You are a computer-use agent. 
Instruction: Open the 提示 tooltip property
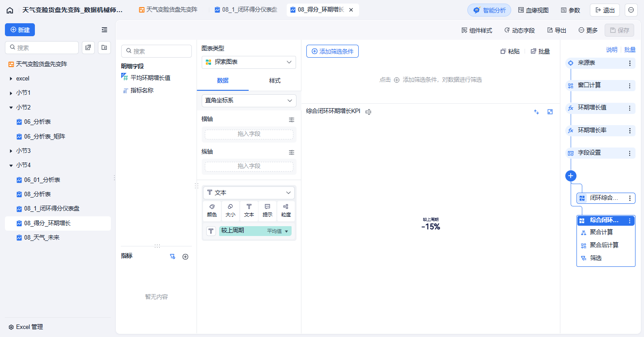pos(267,211)
